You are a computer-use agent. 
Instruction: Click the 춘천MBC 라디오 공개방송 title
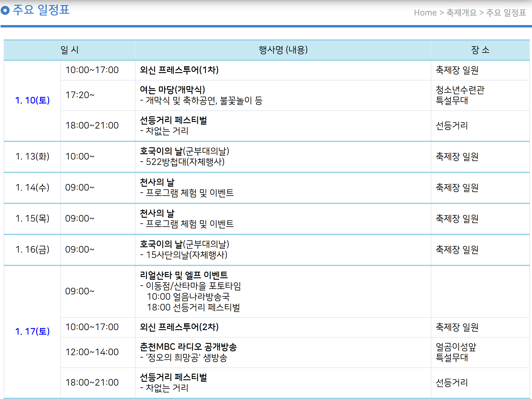(188, 347)
